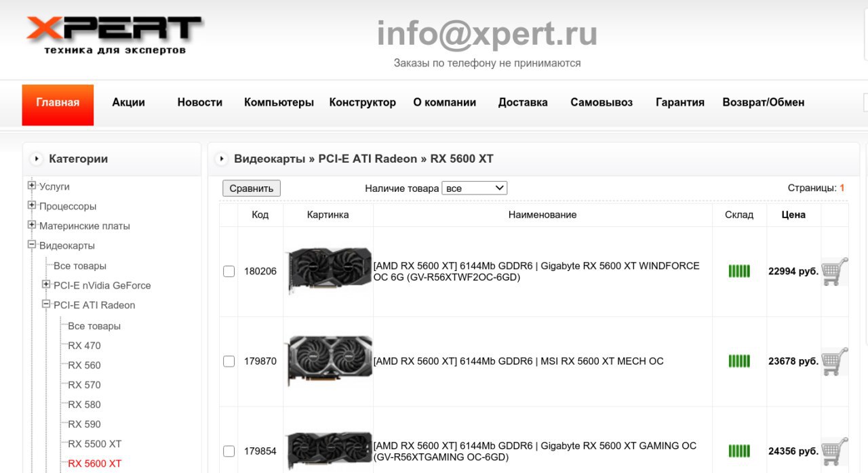Select RX 580 in category tree
This screenshot has width=868, height=473.
coord(84,405)
